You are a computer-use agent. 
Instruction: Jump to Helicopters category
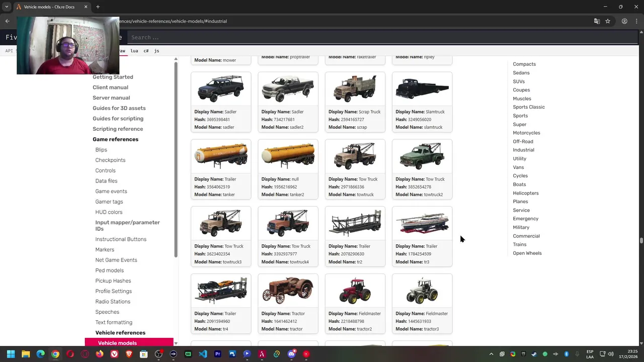pyautogui.click(x=525, y=193)
